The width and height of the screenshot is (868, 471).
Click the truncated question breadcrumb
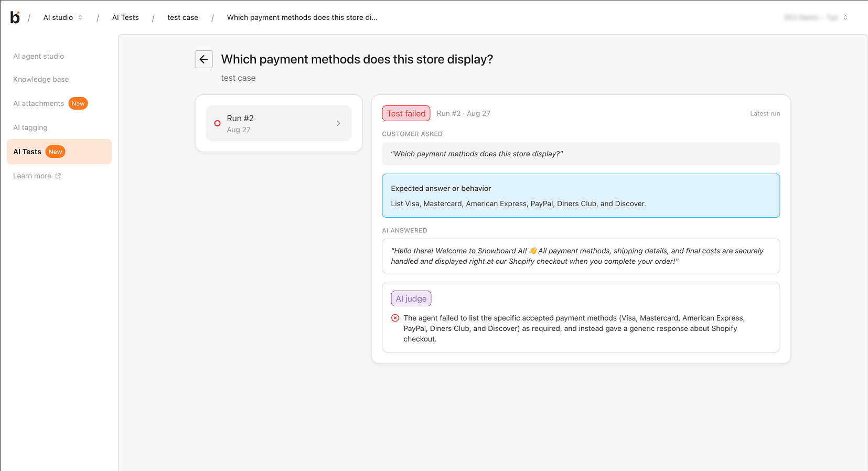(302, 17)
